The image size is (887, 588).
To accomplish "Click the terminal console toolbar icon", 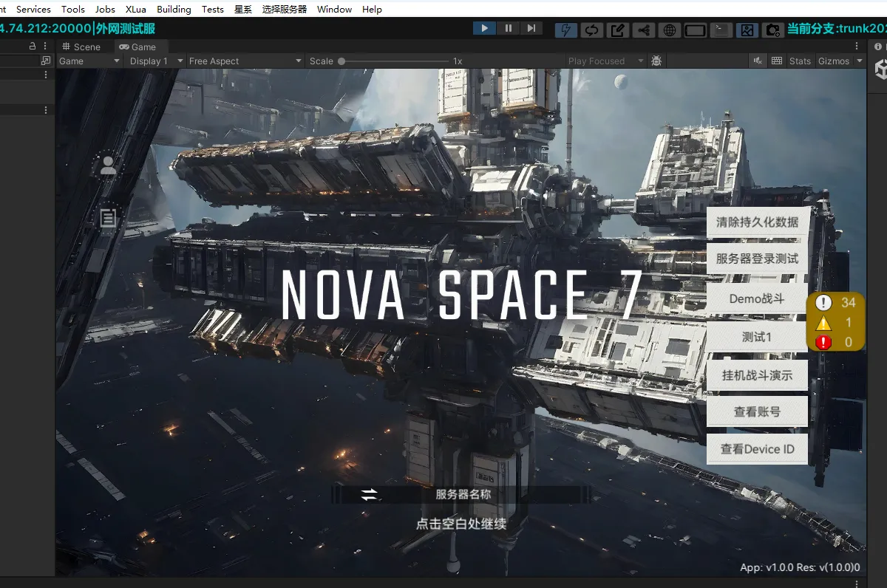I will pos(721,30).
